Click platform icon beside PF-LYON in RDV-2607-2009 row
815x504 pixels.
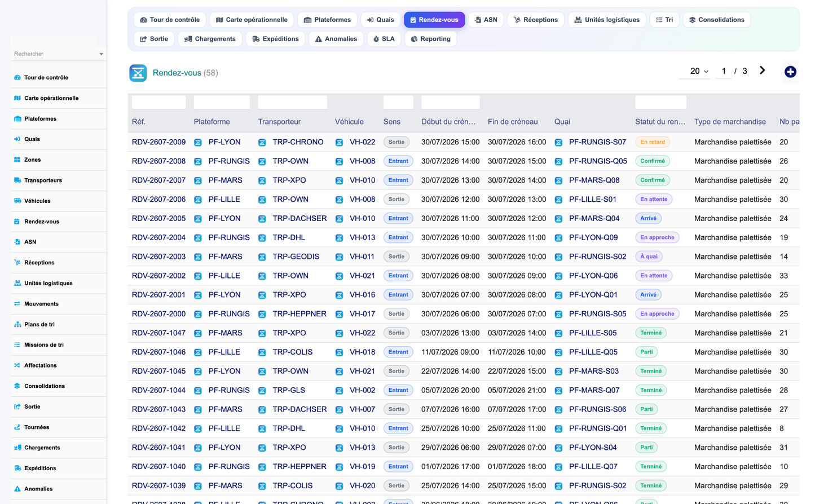(x=198, y=143)
